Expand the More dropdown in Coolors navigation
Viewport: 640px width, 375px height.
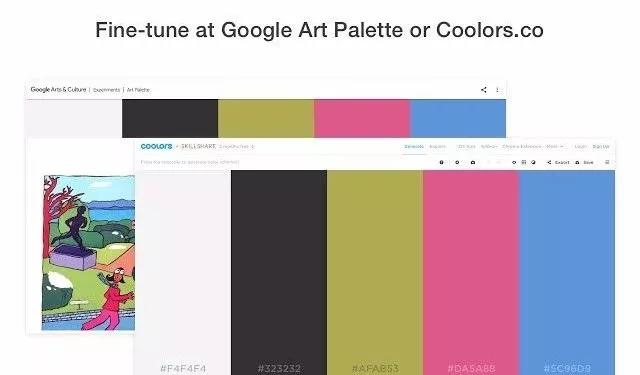tap(555, 146)
